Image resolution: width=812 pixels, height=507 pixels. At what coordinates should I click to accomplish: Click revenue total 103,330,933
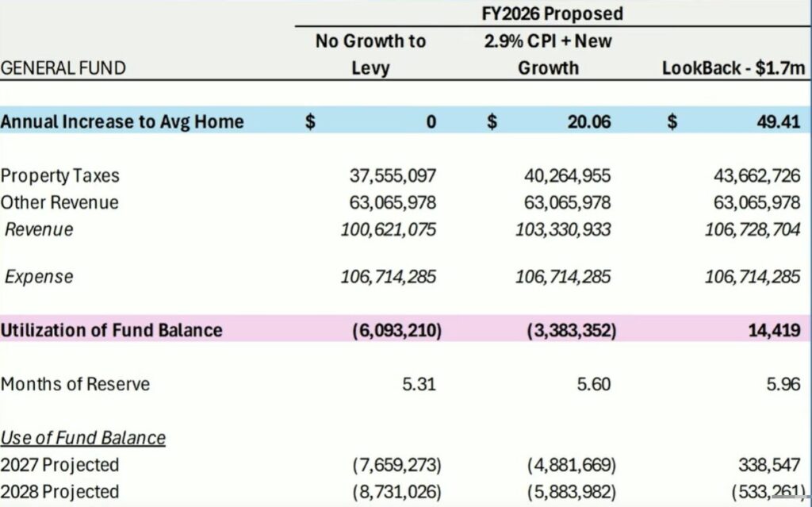[568, 229]
